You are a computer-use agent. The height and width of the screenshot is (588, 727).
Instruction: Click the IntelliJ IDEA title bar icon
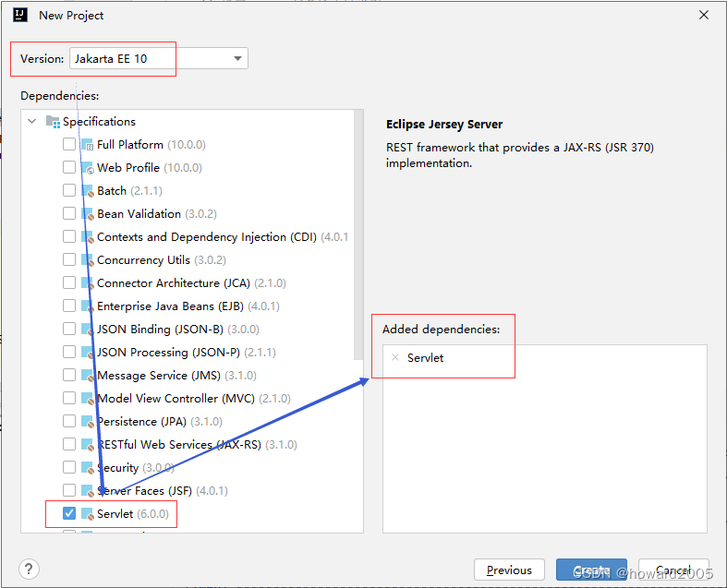point(20,15)
